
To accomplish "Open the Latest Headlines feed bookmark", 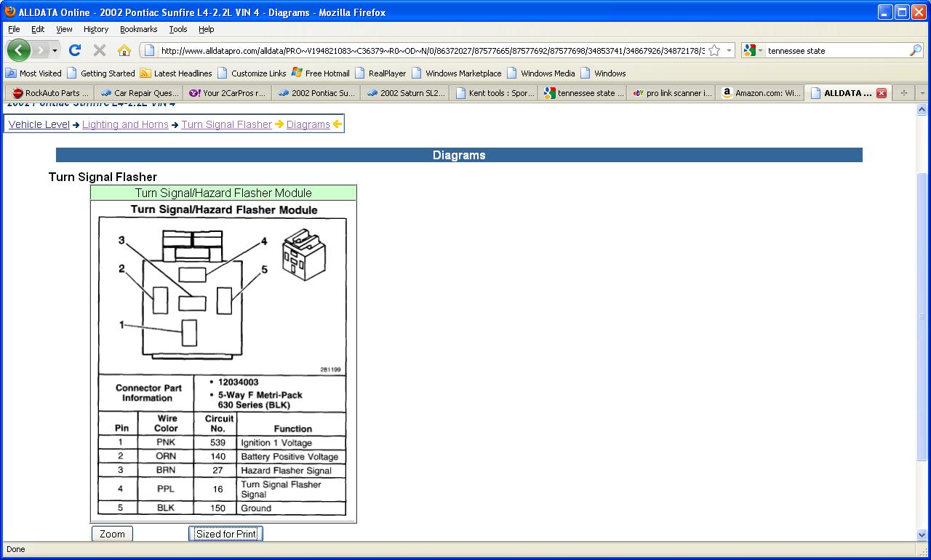I will pos(176,73).
